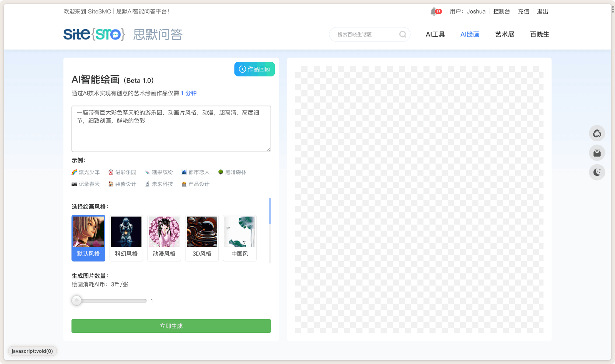Open the 充值 recharge link
This screenshot has height=364, width=615.
(524, 11)
